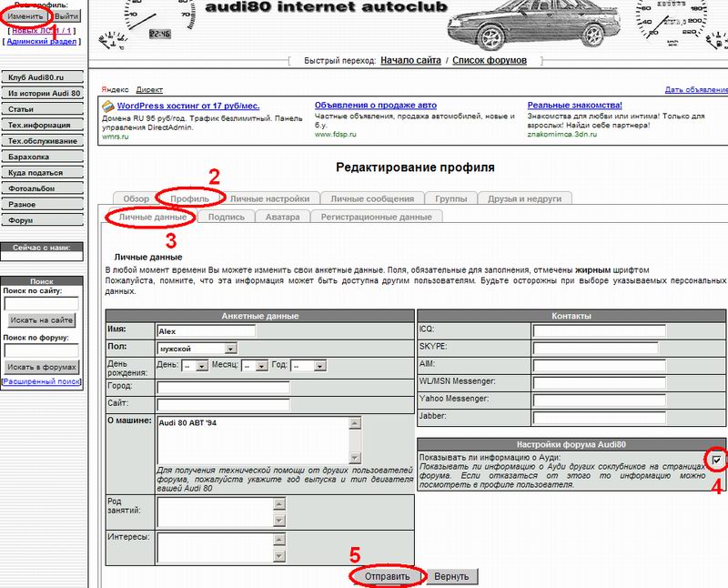Open the Статьи menu item

click(x=43, y=109)
